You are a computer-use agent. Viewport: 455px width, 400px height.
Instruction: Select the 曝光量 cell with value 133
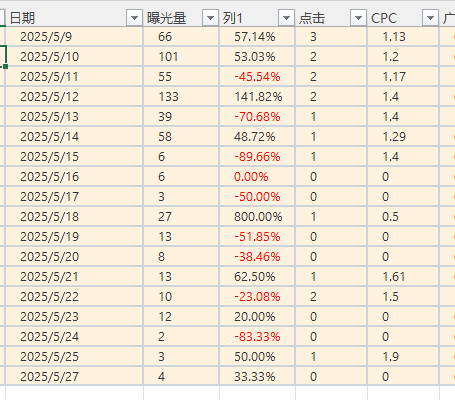[181, 97]
